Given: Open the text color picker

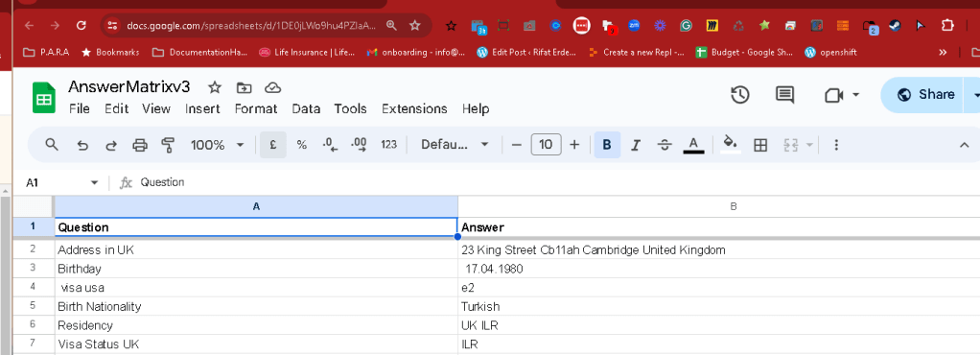Looking at the screenshot, I should 693,145.
